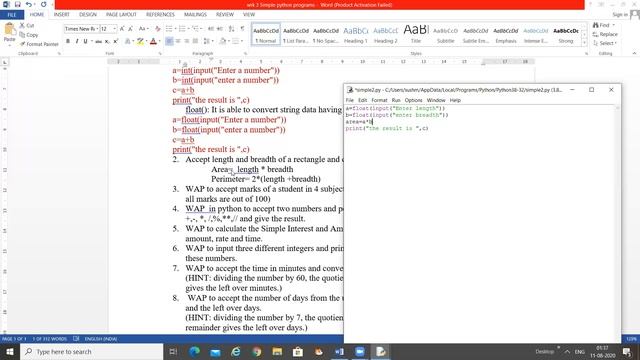Click the Copy command
The height and width of the screenshot is (360, 640).
click(x=29, y=35)
